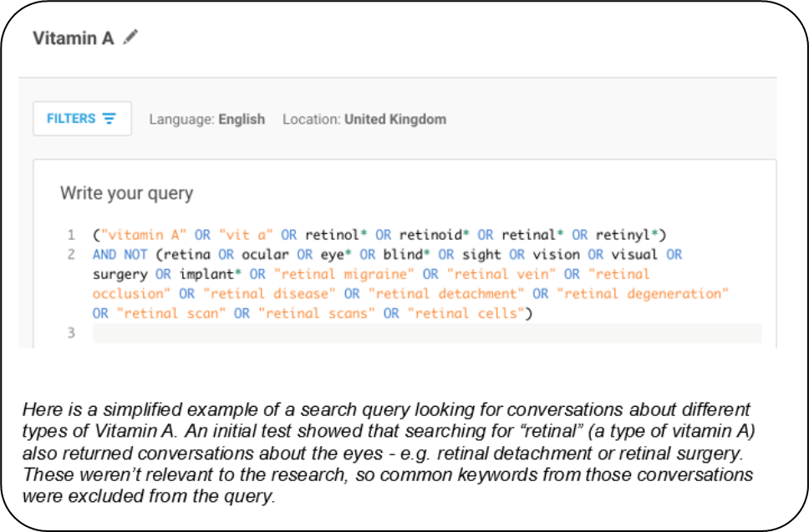Click line number 3 in query editor
The height and width of the screenshot is (532, 809).
click(x=71, y=333)
